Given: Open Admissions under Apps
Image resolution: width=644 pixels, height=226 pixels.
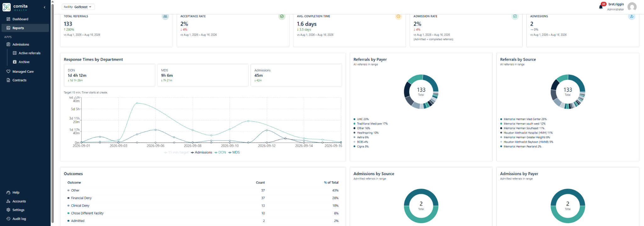Looking at the screenshot, I should 25,44.
